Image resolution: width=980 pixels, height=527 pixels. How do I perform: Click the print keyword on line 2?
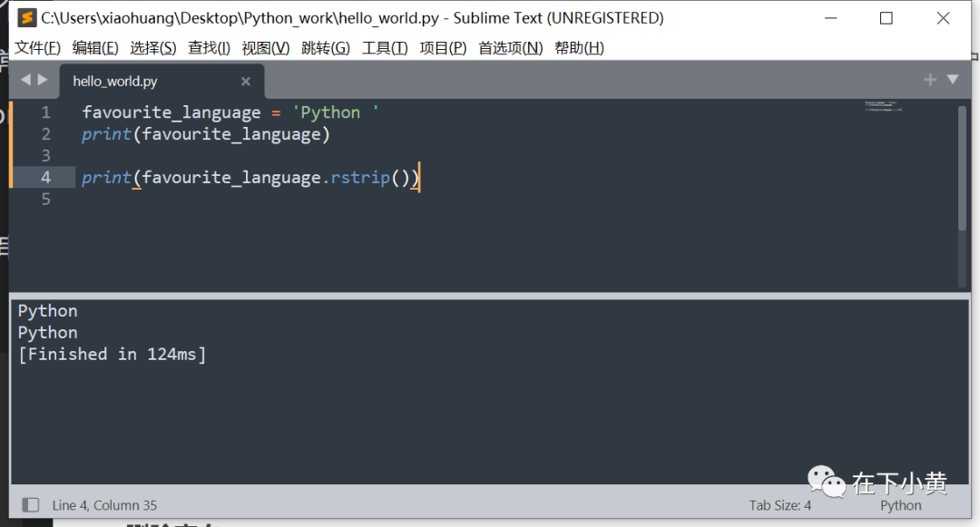click(106, 134)
